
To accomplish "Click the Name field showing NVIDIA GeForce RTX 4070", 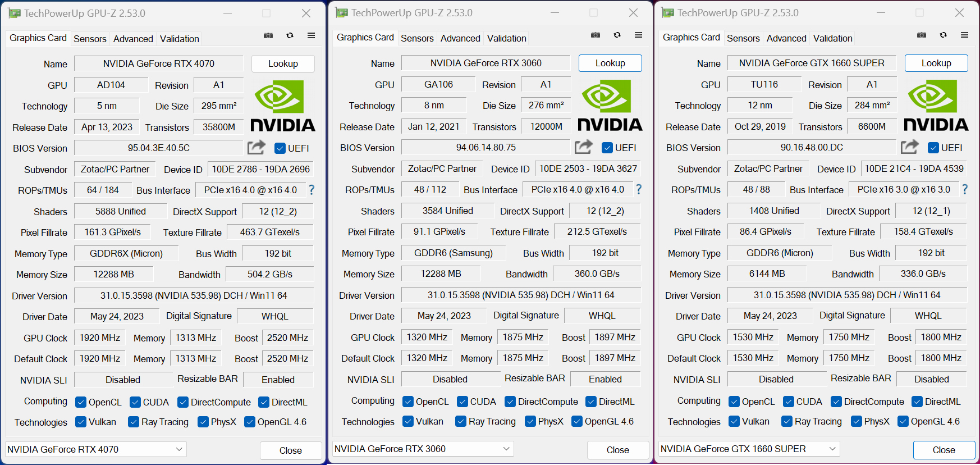I will 159,63.
